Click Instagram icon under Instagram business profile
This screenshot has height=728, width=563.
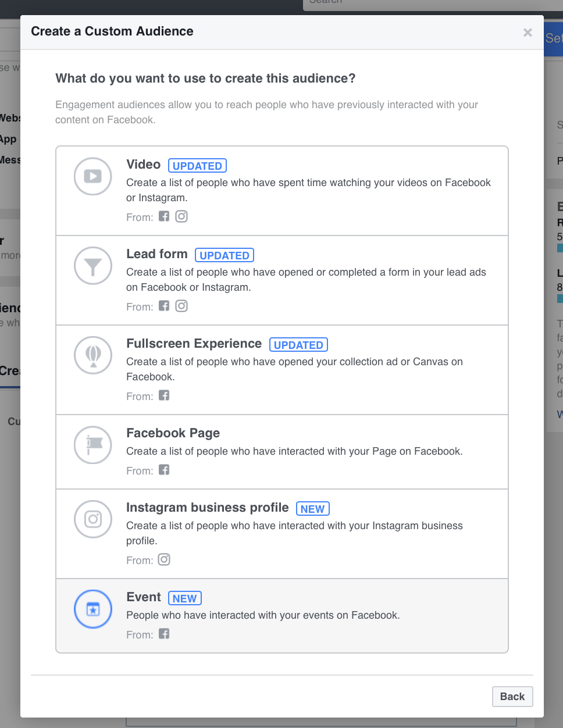[x=164, y=559]
